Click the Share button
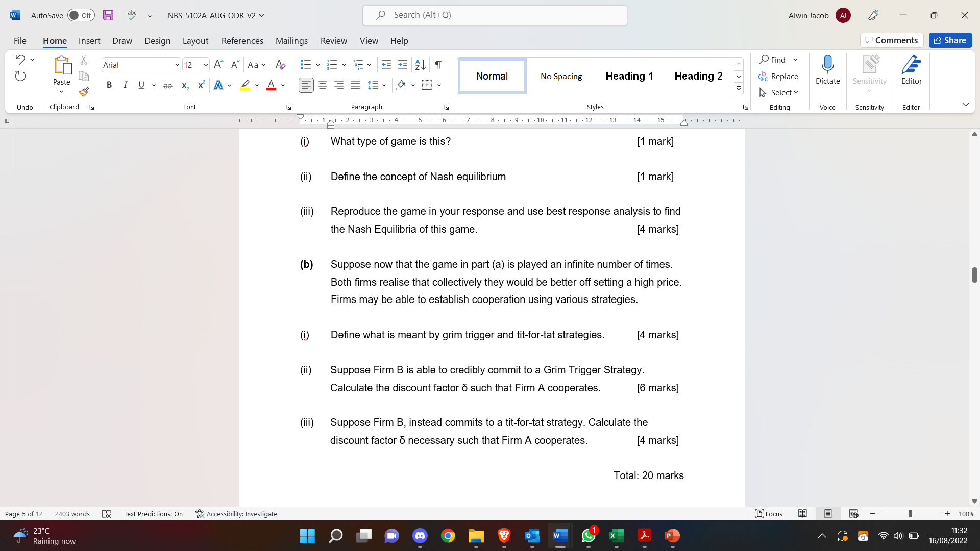 coord(950,40)
